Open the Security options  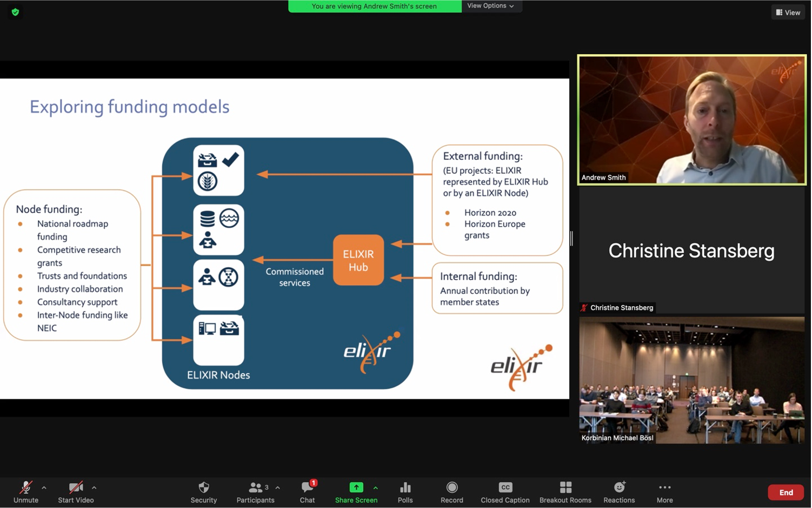[x=203, y=492]
